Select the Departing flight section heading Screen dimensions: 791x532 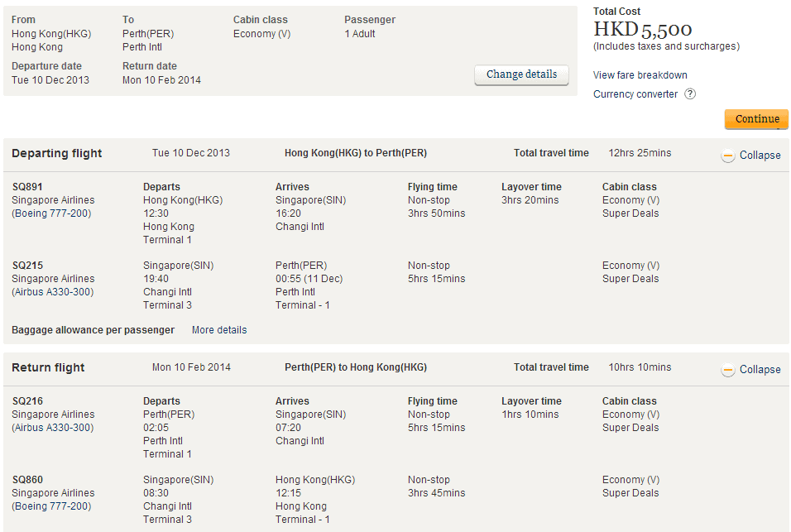(57, 153)
